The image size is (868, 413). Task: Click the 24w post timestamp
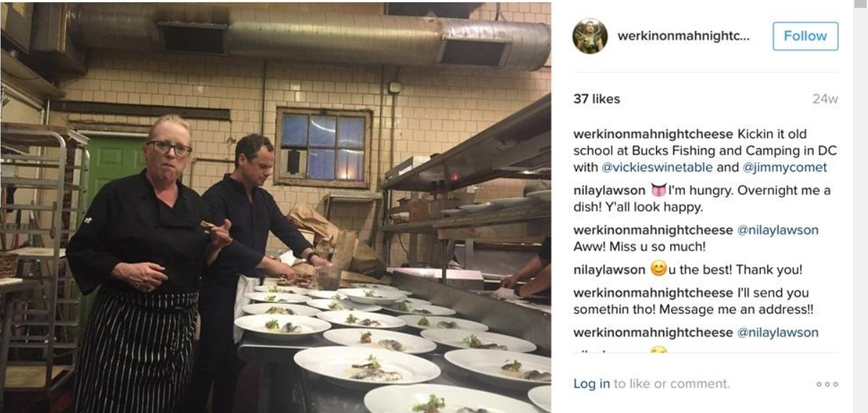(825, 99)
